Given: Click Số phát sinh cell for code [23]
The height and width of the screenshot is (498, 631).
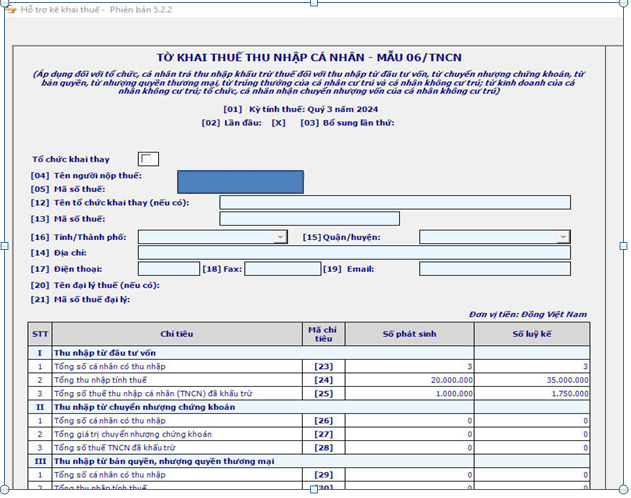Looking at the screenshot, I should [x=408, y=367].
